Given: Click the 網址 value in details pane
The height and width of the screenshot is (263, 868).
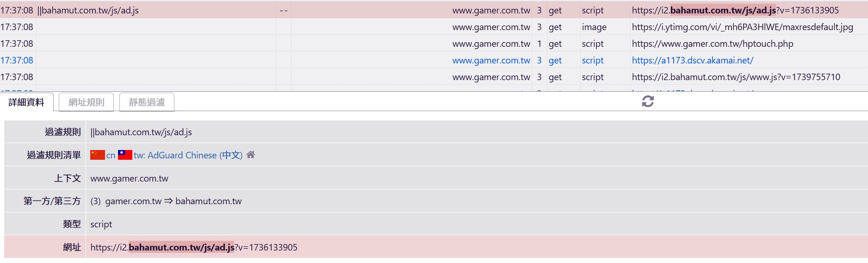Looking at the screenshot, I should [x=193, y=247].
